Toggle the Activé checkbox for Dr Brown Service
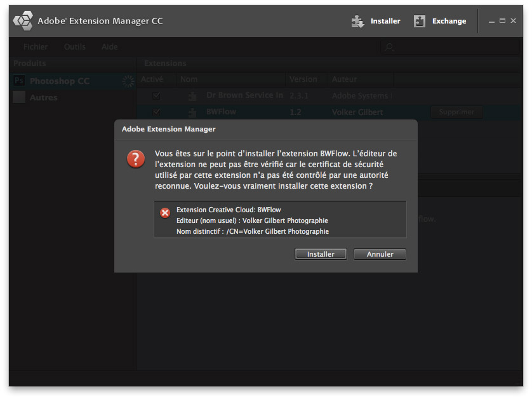The width and height of the screenshot is (532, 399). 156,96
